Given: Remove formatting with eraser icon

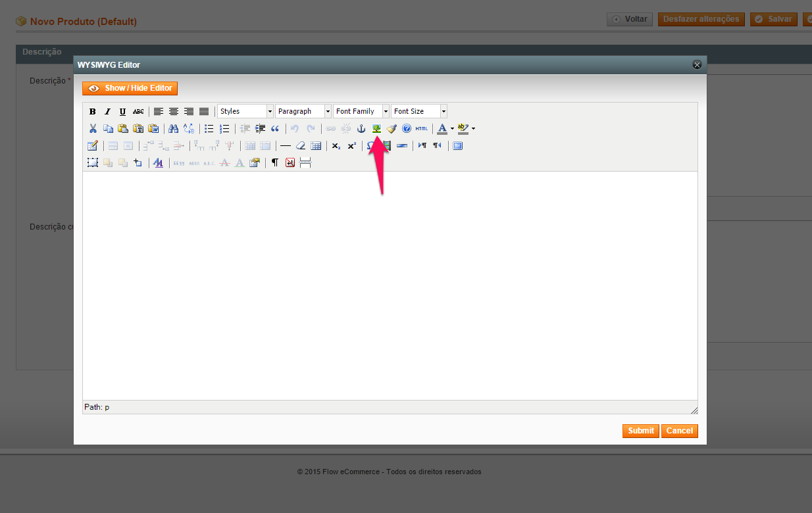Looking at the screenshot, I should 301,145.
